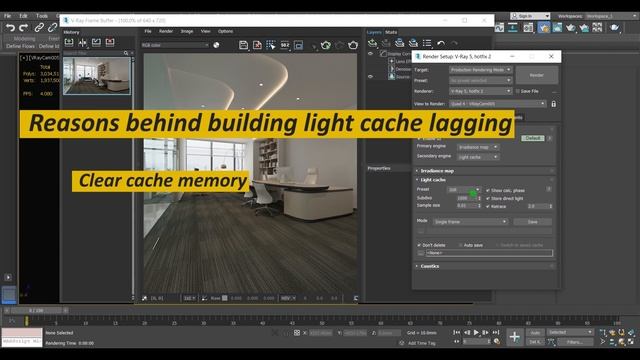Viewport: 640px width, 360px height.
Task: Add new layer in Layers panel
Action: pyautogui.click(x=372, y=43)
